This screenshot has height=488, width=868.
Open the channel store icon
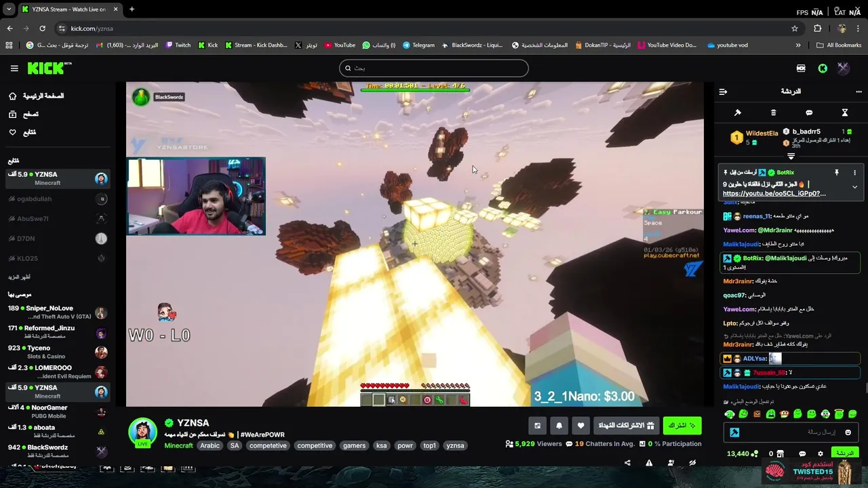[x=780, y=453]
